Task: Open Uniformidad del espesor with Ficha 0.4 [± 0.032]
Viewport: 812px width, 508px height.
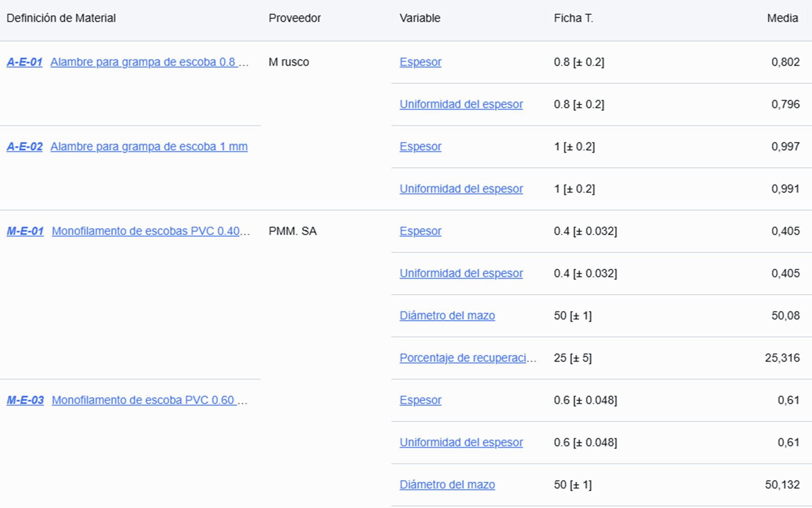Action: click(461, 273)
